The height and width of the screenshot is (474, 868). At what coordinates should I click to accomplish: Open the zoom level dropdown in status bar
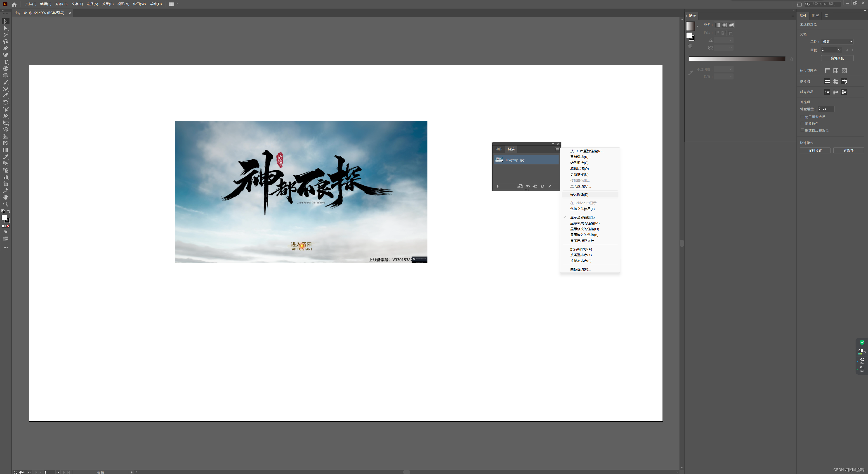pyautogui.click(x=30, y=472)
